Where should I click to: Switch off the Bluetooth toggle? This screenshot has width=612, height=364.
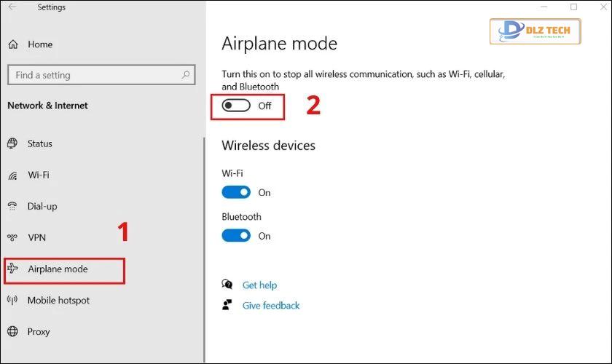click(x=236, y=236)
